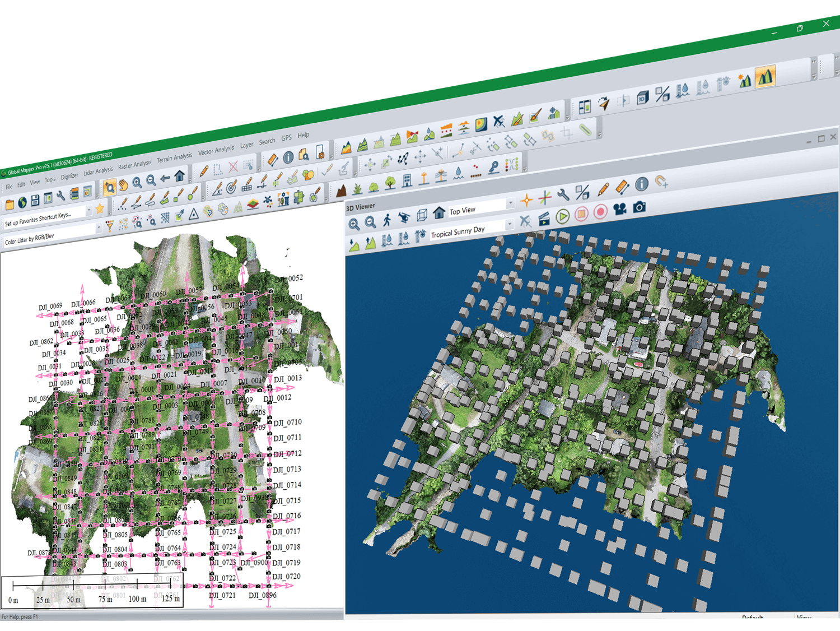Image resolution: width=840 pixels, height=631 pixels.
Task: Enable walk mode in 3D Viewer
Action: [387, 220]
